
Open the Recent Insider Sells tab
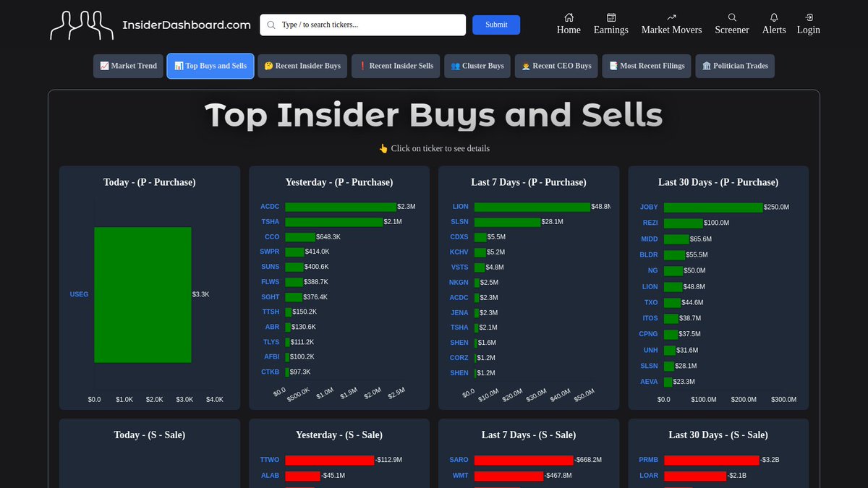click(396, 66)
